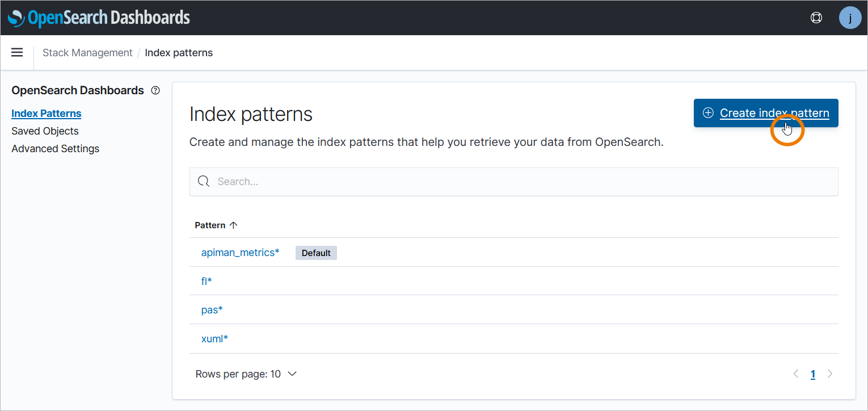Click the magnifier icon in search box
The image size is (868, 411).
click(204, 182)
